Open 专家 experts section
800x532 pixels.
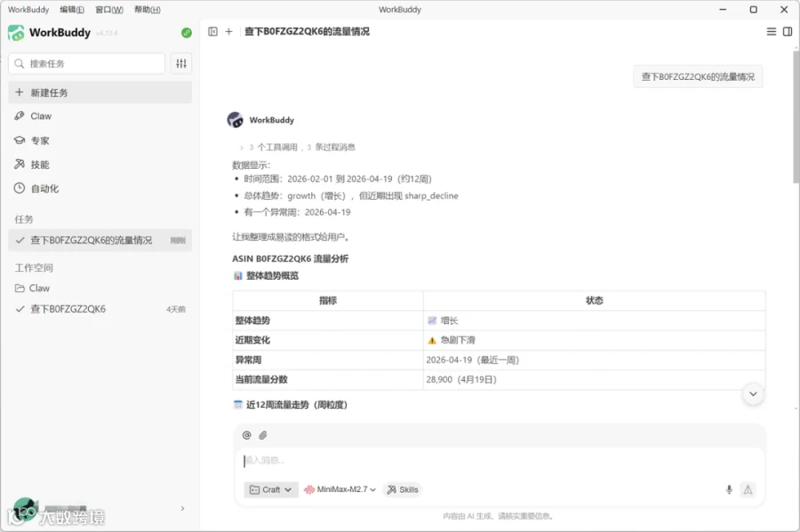pyautogui.click(x=100, y=140)
